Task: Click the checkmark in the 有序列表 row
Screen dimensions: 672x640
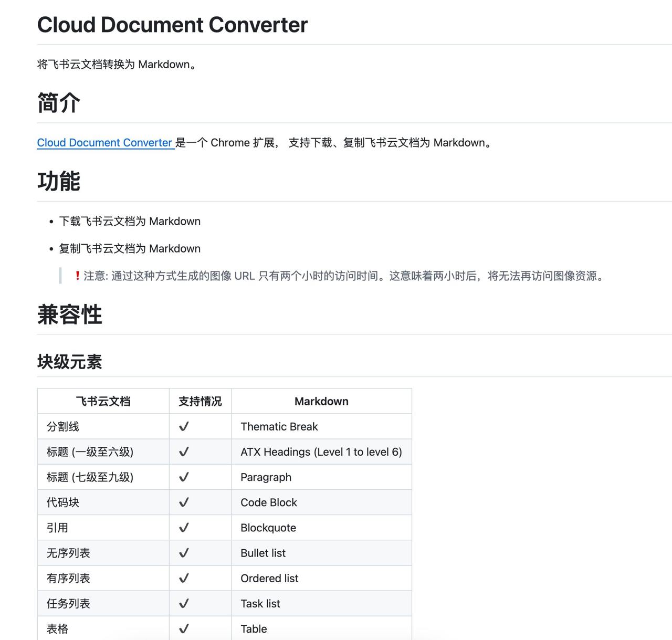Action: [x=184, y=578]
